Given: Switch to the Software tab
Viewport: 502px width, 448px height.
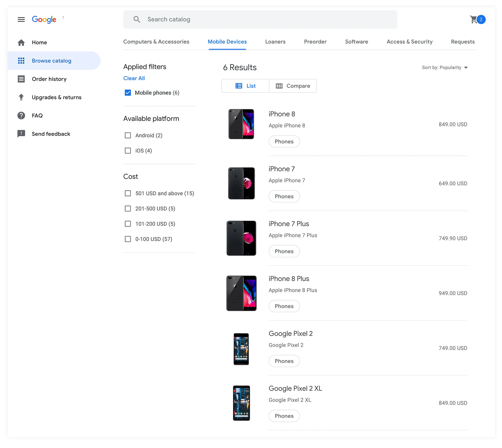Looking at the screenshot, I should (356, 42).
